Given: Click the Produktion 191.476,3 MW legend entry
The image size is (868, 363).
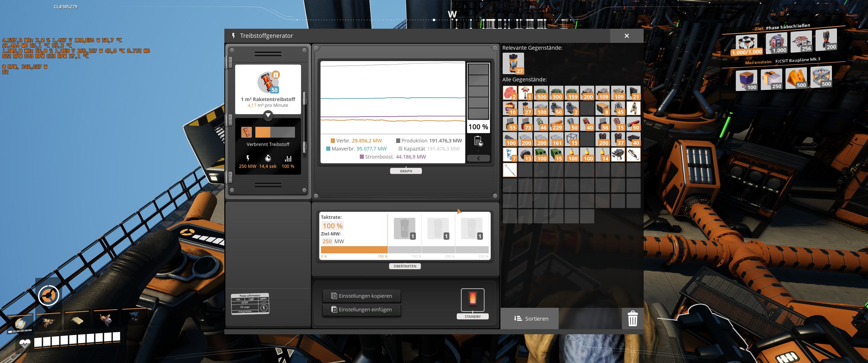Looking at the screenshot, I should pos(429,141).
